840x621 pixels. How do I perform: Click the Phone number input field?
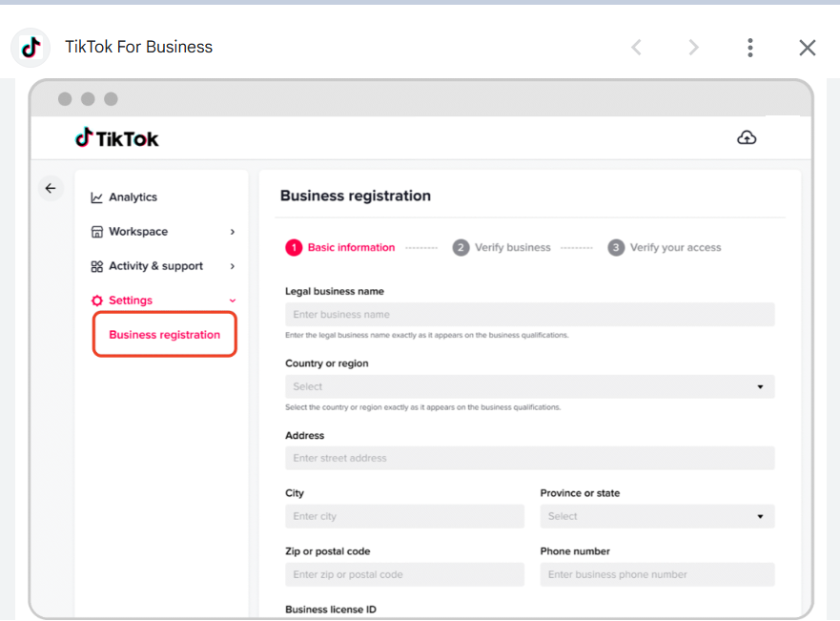click(x=657, y=574)
